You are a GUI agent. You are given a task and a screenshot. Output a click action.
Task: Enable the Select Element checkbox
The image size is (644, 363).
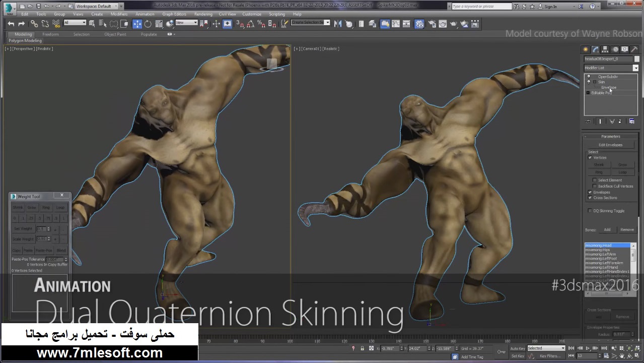tap(595, 180)
